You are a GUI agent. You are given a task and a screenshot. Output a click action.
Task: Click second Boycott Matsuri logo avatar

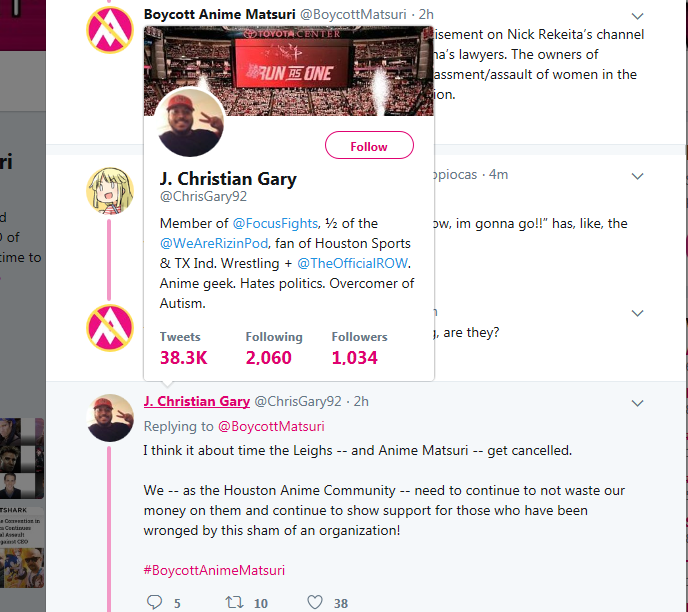pyautogui.click(x=110, y=328)
